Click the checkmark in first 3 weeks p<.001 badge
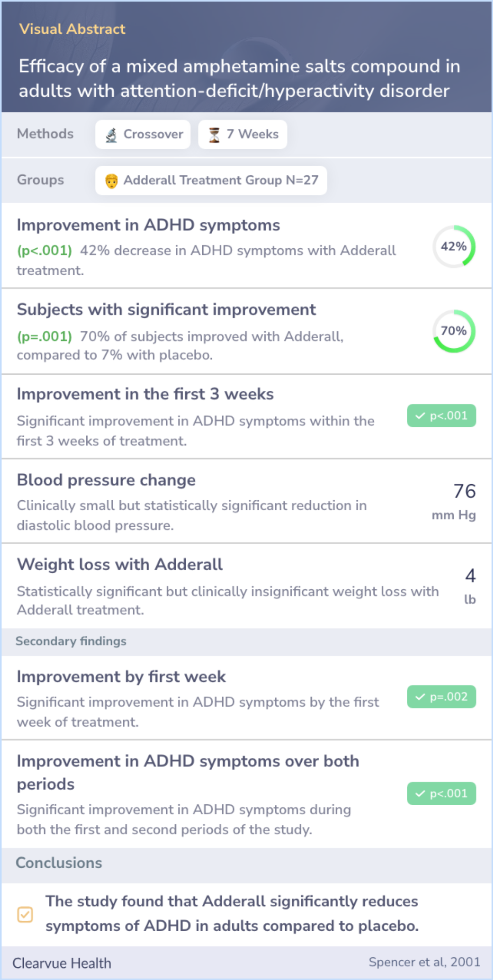 tap(420, 416)
